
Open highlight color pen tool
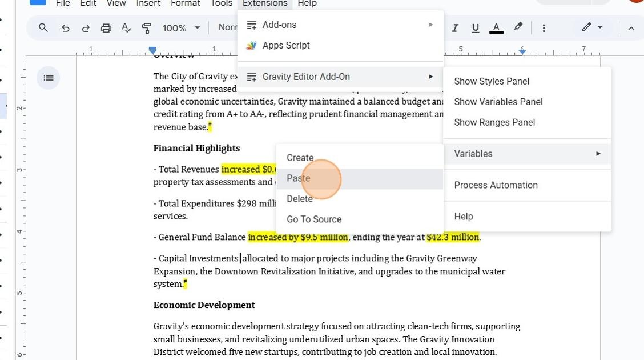coord(518,27)
